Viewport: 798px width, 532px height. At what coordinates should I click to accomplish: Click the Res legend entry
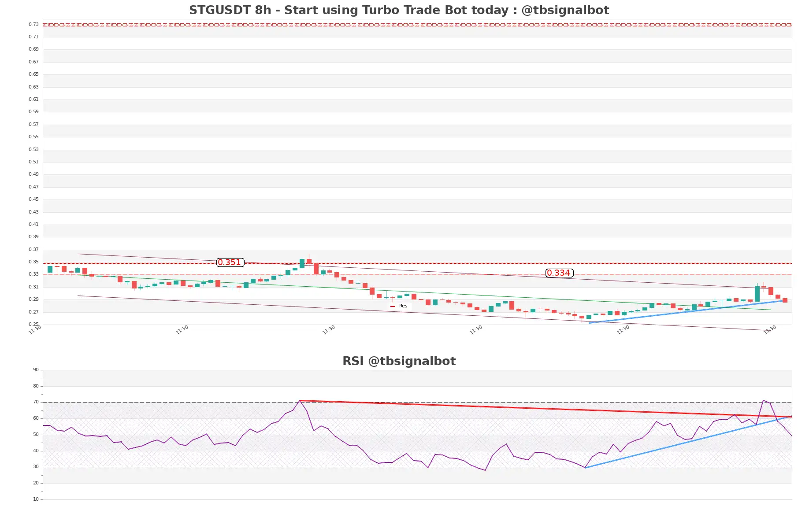pyautogui.click(x=399, y=306)
